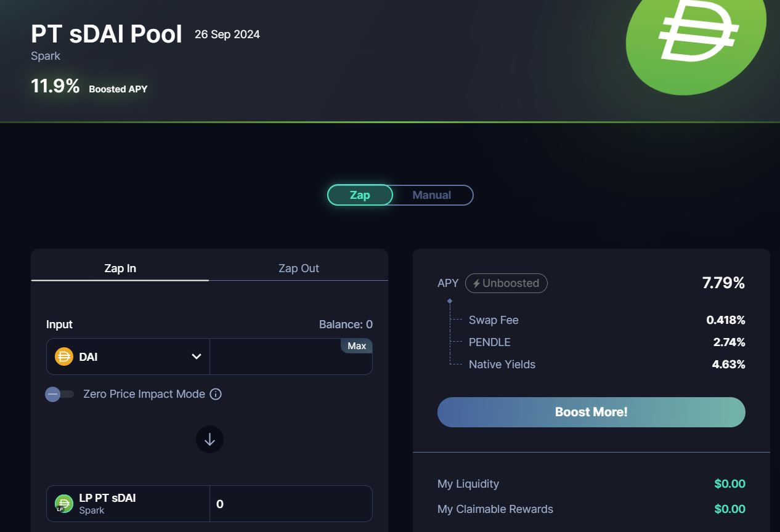Expand token list via chevron arrow
This screenshot has height=532, width=780.
tap(197, 357)
